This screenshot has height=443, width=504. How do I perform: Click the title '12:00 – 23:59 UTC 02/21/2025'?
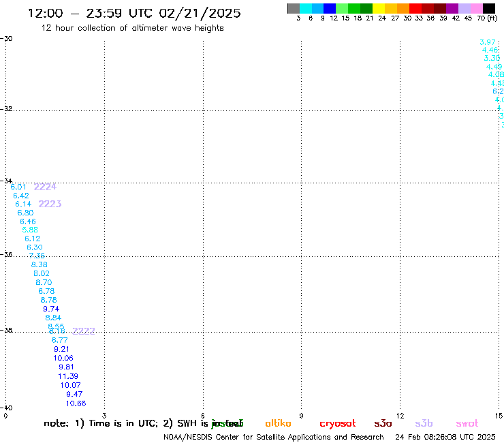tap(134, 14)
